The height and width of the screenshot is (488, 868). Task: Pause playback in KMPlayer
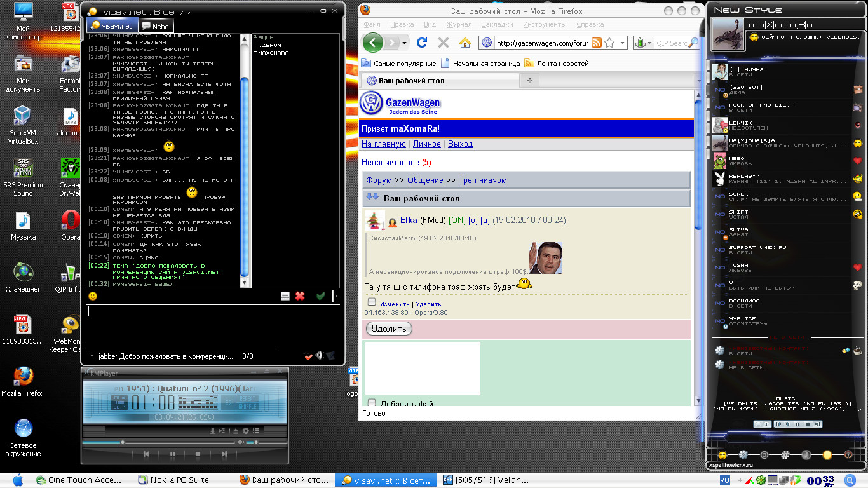click(x=173, y=454)
